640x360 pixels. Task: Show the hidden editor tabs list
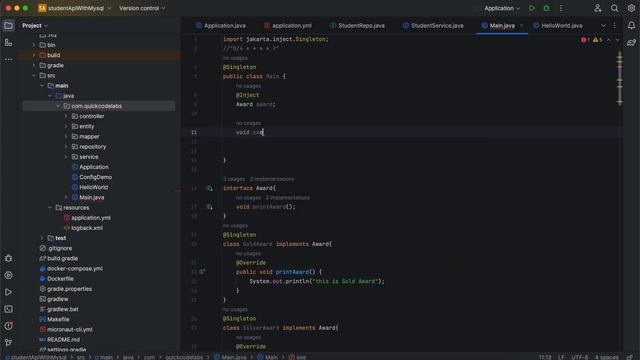point(603,25)
